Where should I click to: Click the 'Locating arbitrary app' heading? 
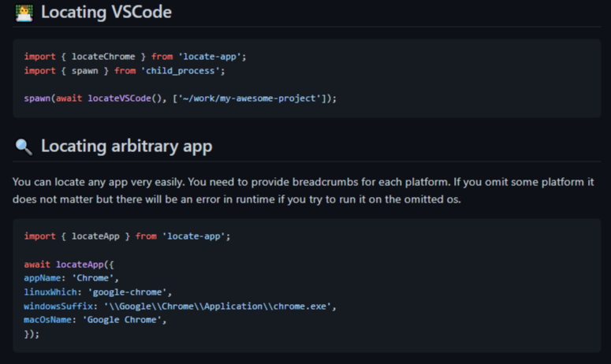click(127, 147)
